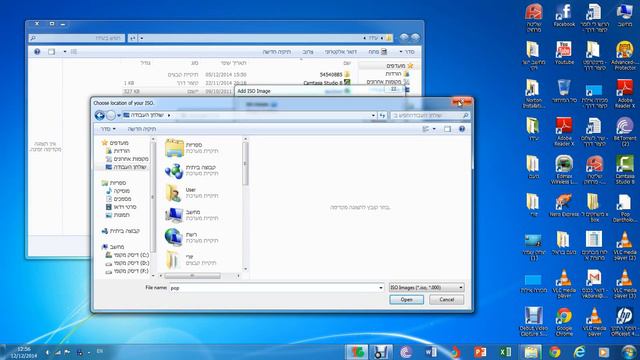
Task: Open PowerPoint from the taskbar
Action: click(x=480, y=352)
